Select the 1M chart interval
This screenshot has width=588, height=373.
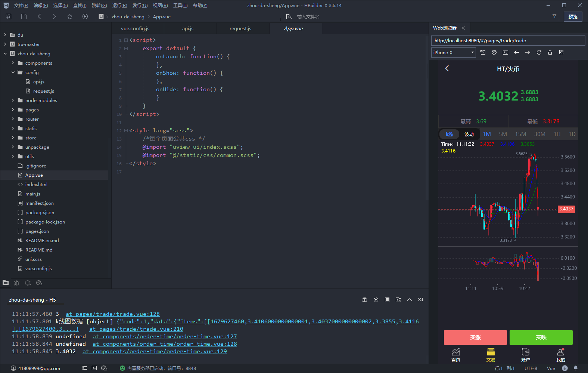(487, 134)
